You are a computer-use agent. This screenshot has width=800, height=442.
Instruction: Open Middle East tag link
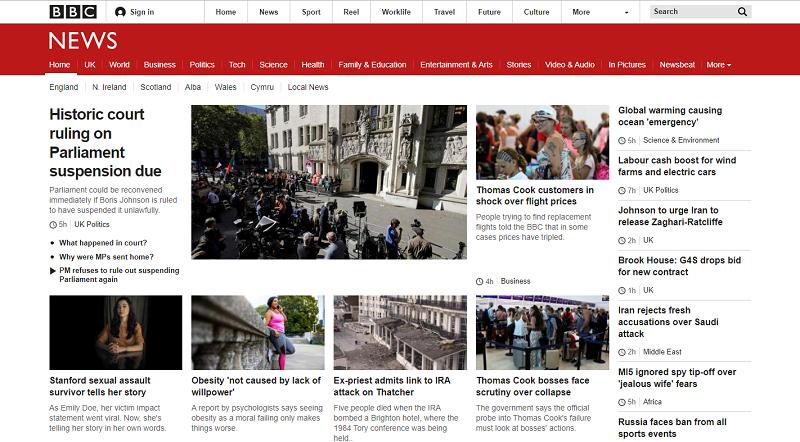pos(662,352)
